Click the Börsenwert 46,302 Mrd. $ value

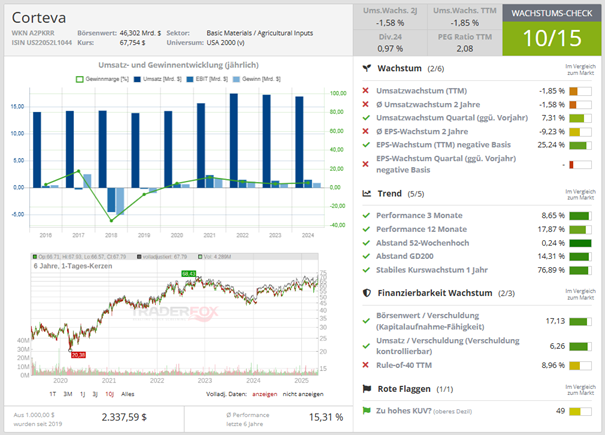(x=140, y=33)
